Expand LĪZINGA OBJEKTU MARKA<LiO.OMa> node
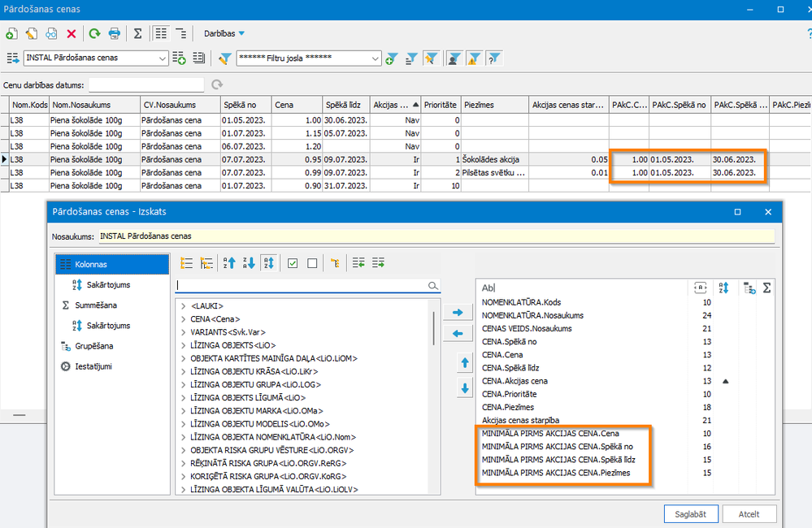This screenshot has width=812, height=528. 184,411
